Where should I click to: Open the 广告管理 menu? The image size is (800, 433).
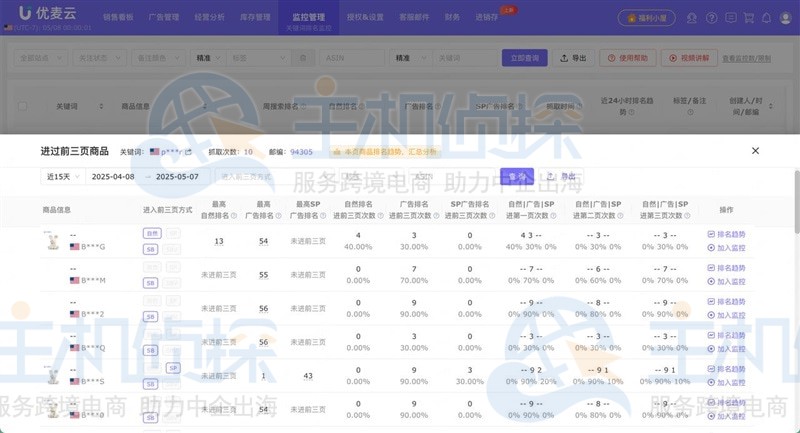[164, 17]
